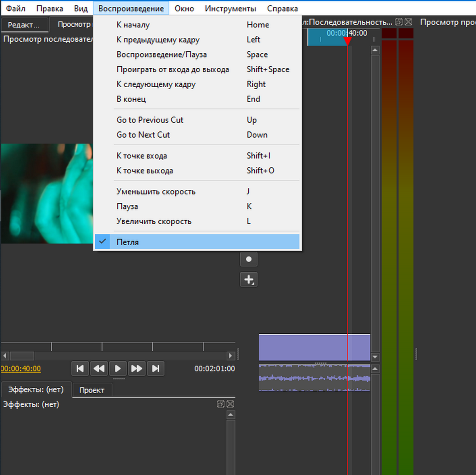Choose Пауза with shortcut K
The width and height of the screenshot is (476, 475).
point(197,206)
